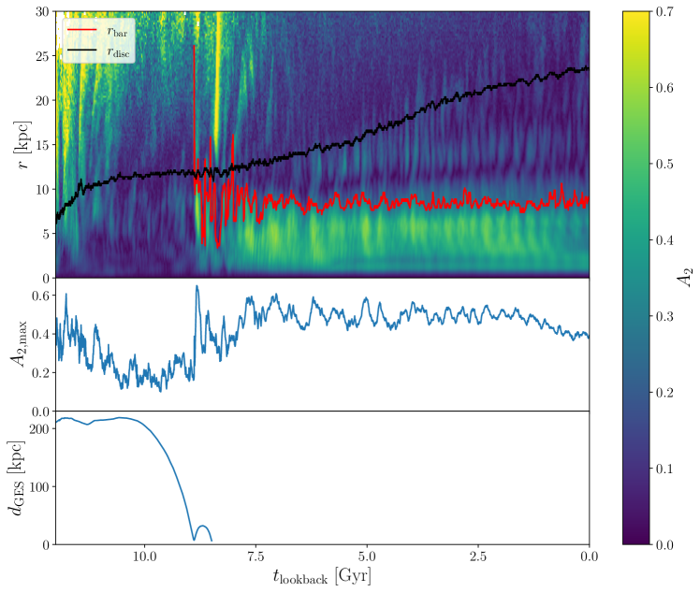
Task: Click the A2 colorbar gradient
Action: click(x=636, y=278)
